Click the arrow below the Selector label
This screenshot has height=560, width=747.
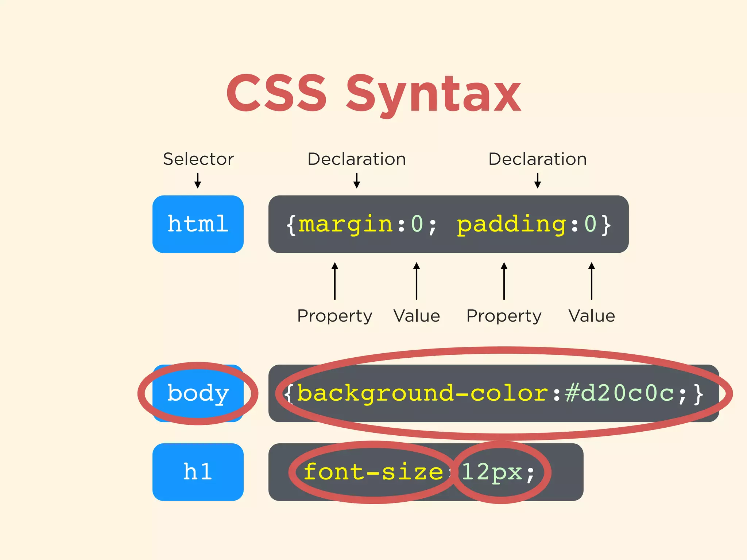[x=198, y=180]
